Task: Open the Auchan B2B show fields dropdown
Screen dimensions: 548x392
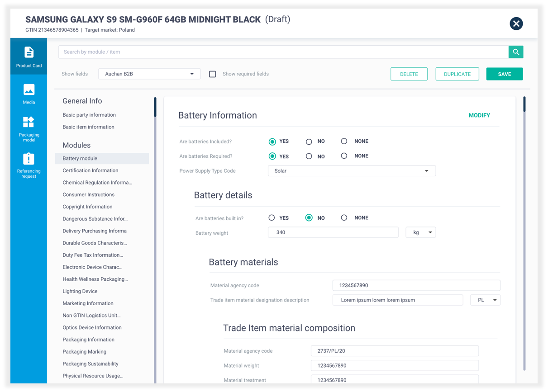Action: coord(149,74)
